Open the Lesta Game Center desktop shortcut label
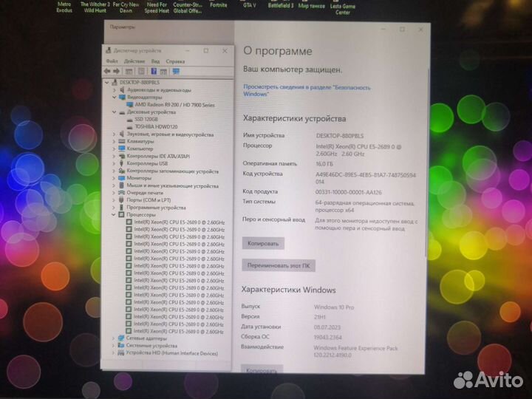The height and width of the screenshot is (399, 532). coord(343,9)
